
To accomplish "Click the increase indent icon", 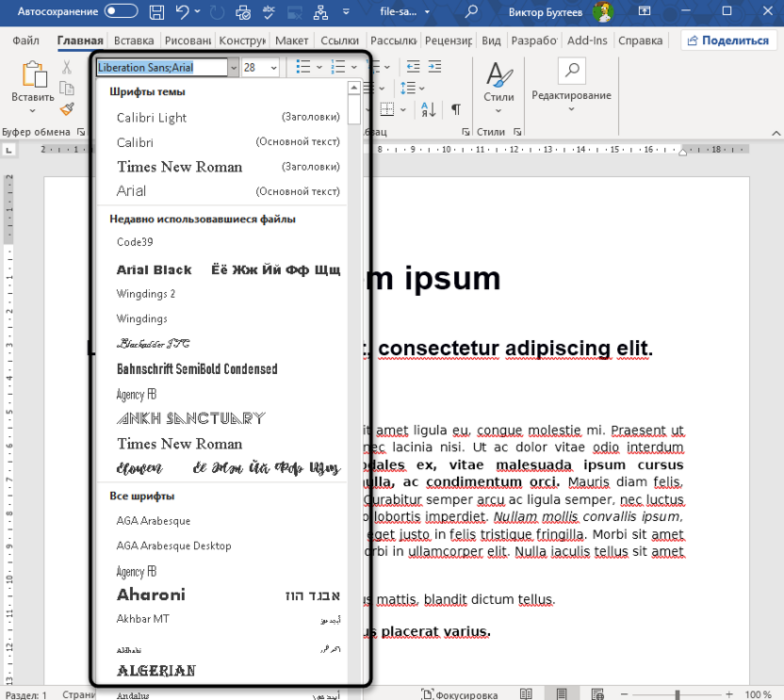I will point(435,67).
